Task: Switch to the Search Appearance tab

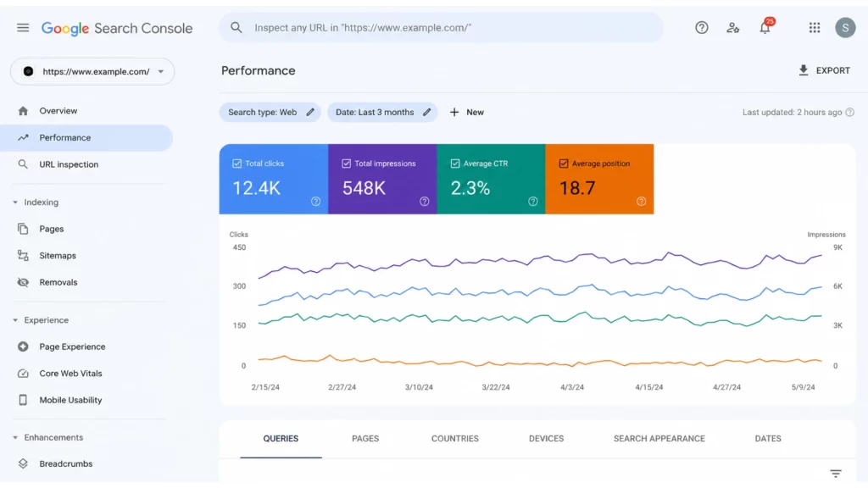Action: [x=659, y=439]
